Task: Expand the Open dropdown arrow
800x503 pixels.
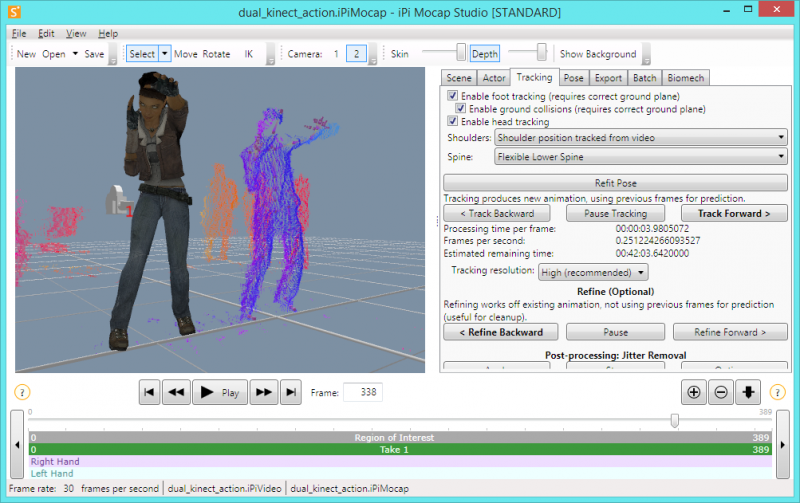Action: (75, 54)
